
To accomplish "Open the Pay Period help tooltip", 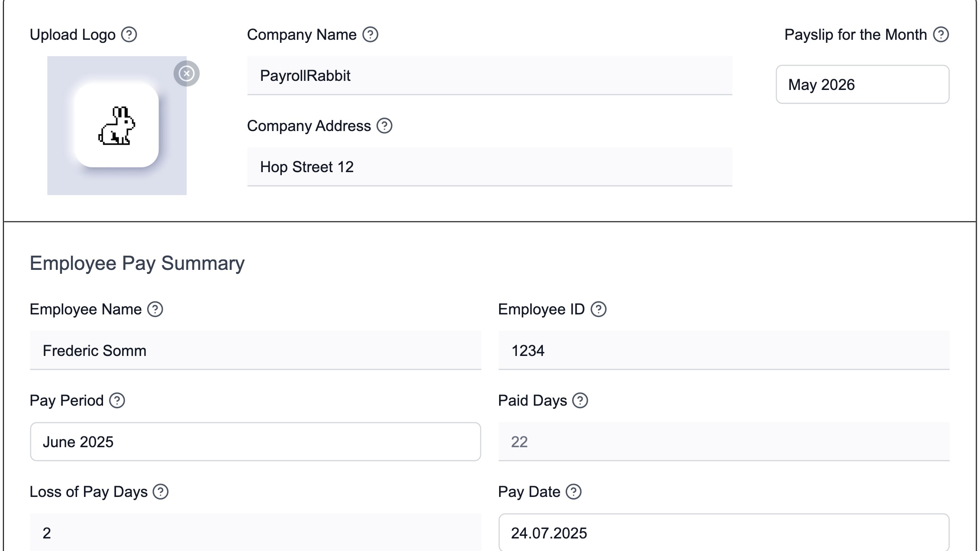I will coord(118,401).
